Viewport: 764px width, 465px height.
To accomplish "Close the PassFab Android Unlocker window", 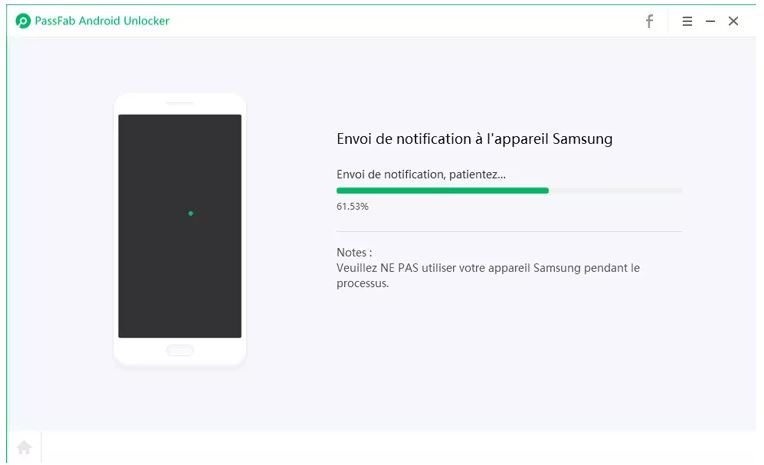I will pyautogui.click(x=733, y=21).
